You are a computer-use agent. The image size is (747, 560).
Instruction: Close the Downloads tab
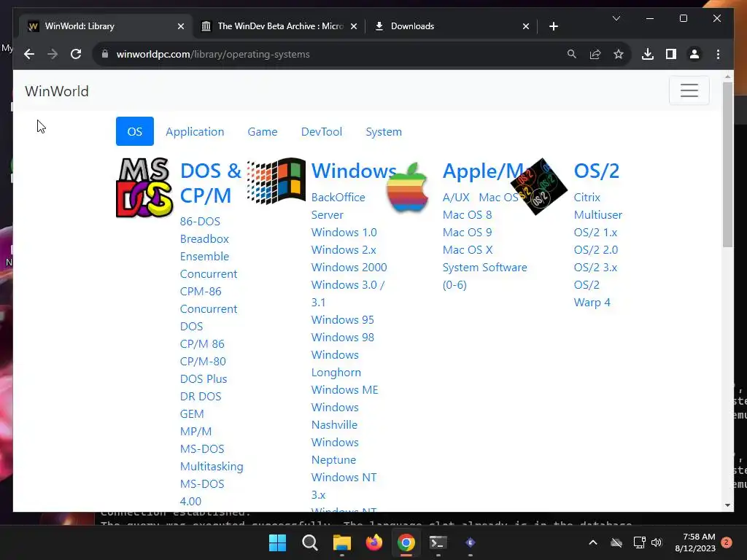525,26
